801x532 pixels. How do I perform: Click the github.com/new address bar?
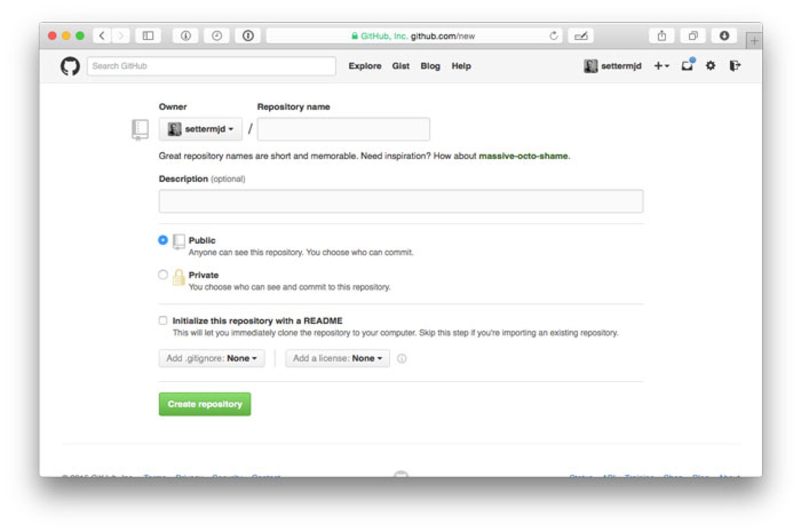tap(414, 36)
